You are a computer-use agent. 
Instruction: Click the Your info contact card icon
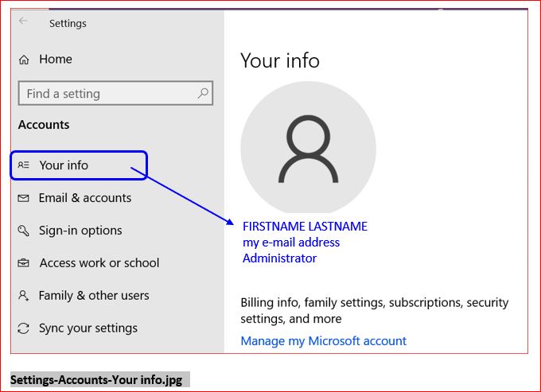tap(24, 165)
